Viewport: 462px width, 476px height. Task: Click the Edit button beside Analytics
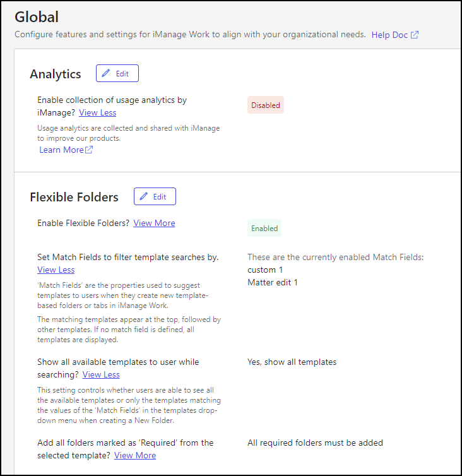[117, 73]
